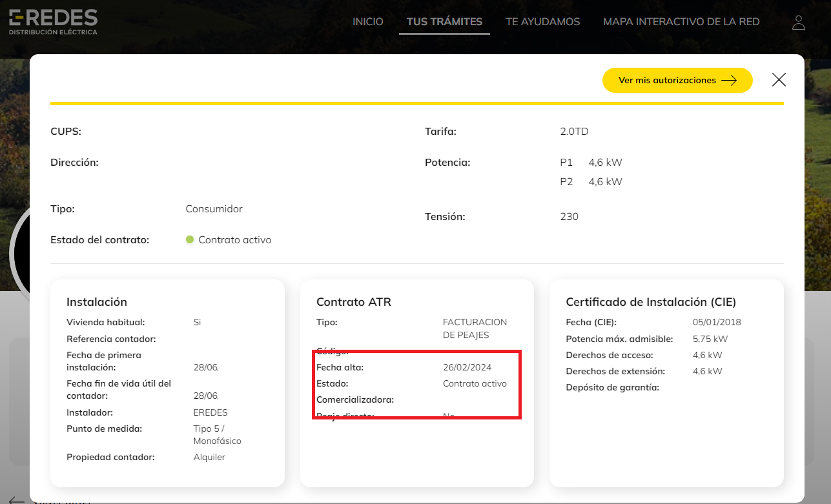Open the TE AYUDAMOS menu
Viewport: 831px width, 504px height.
(x=543, y=22)
